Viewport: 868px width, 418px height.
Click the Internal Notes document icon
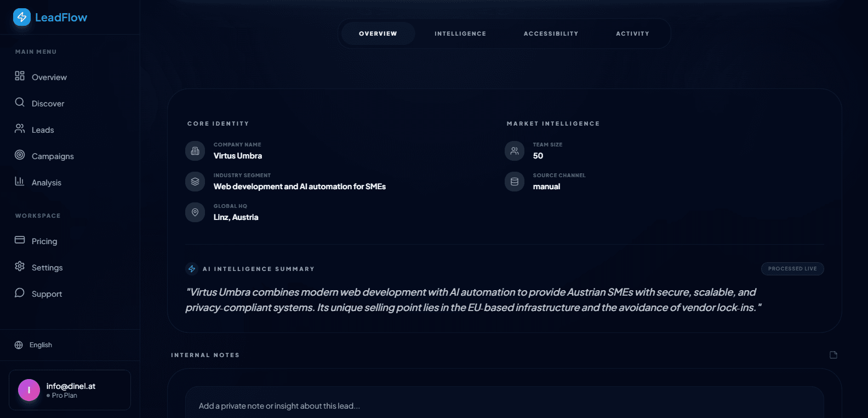click(x=833, y=355)
